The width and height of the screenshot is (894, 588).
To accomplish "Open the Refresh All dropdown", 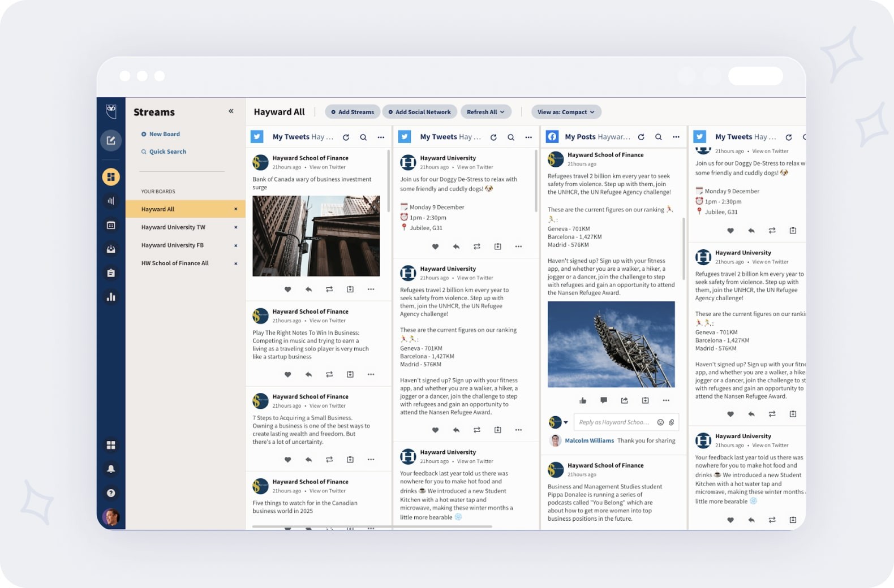I will click(485, 112).
